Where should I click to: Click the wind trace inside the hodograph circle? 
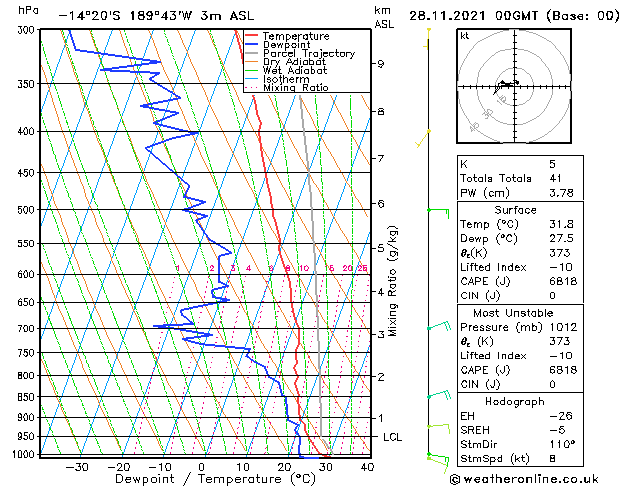pyautogui.click(x=506, y=85)
